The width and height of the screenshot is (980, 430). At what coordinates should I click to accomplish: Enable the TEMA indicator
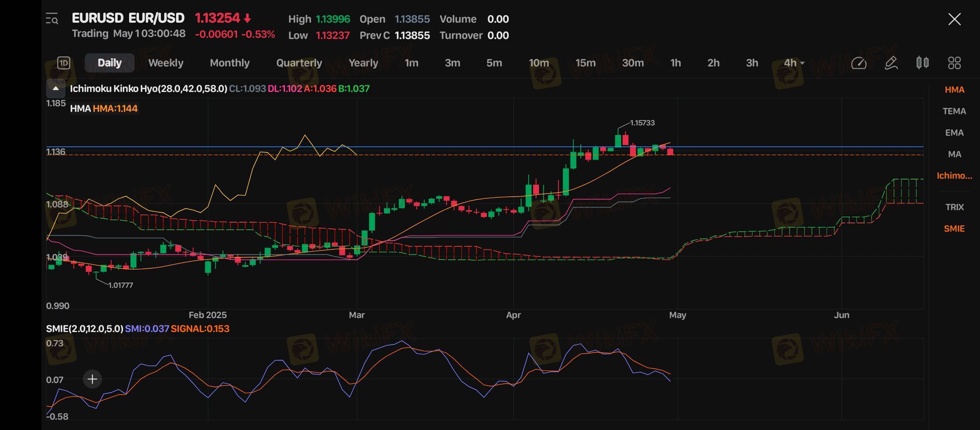tap(954, 111)
